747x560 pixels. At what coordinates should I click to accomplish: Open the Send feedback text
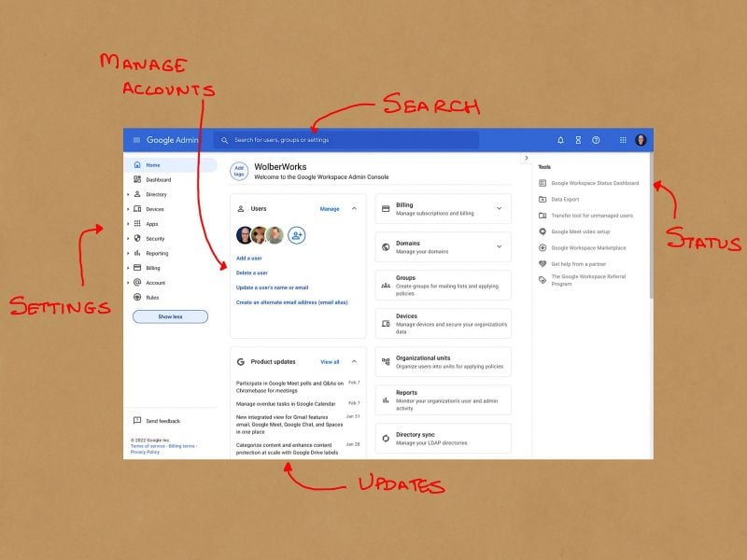click(x=162, y=421)
